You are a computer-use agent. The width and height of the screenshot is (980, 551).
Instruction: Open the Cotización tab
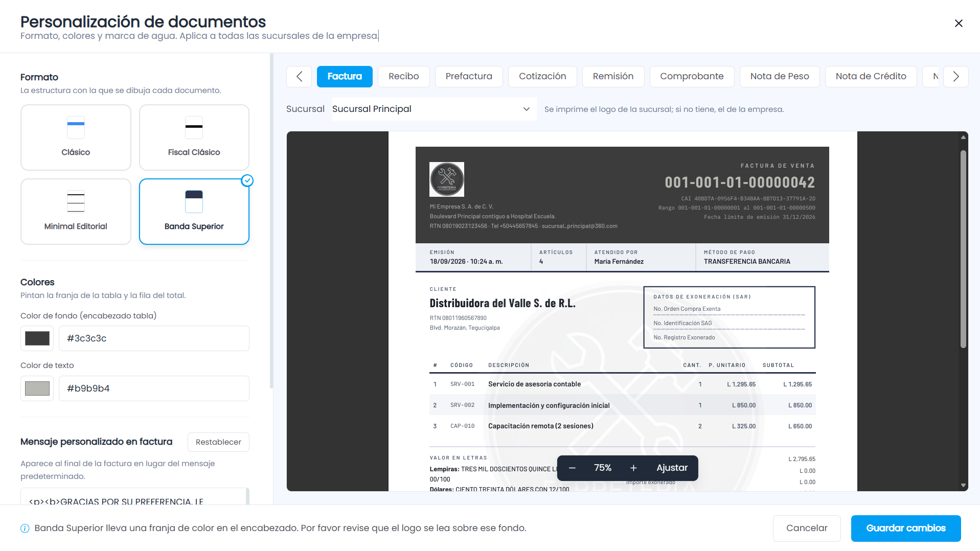click(542, 77)
